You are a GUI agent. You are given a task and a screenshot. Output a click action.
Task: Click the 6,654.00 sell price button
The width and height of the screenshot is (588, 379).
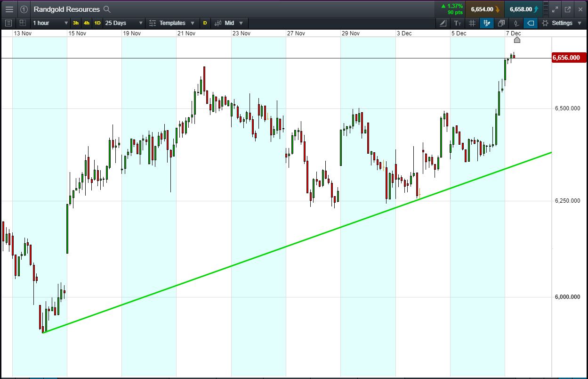[485, 9]
